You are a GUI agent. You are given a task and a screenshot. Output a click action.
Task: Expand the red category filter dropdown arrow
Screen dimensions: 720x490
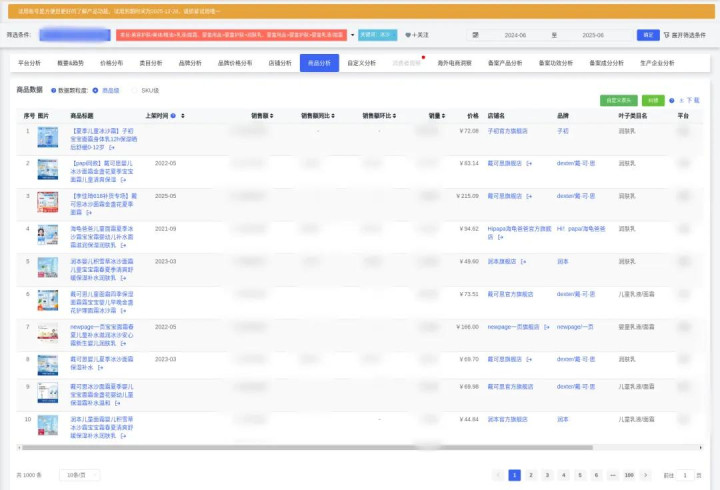[353, 35]
